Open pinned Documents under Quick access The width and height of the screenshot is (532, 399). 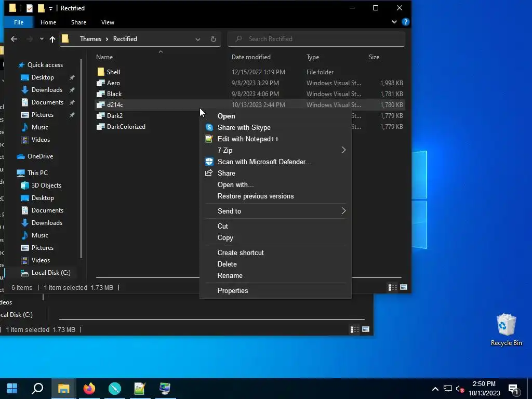(x=47, y=102)
